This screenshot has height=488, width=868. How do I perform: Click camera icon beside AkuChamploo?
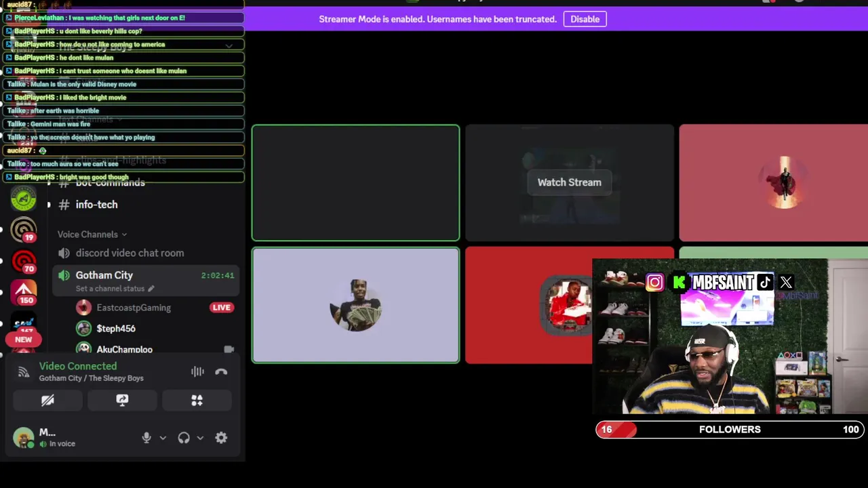coord(229,349)
